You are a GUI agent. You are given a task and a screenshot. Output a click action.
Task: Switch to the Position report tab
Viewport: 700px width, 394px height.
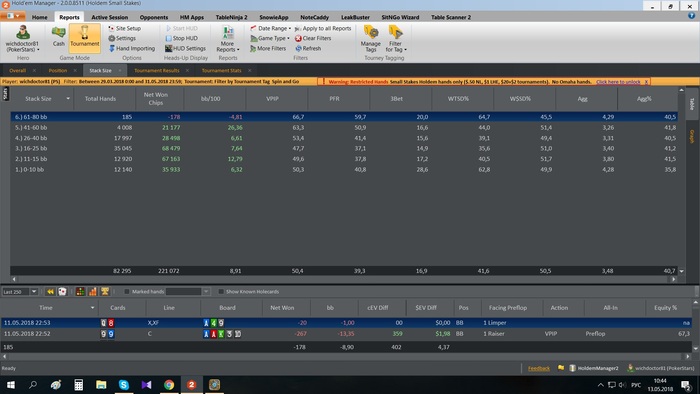tap(58, 71)
